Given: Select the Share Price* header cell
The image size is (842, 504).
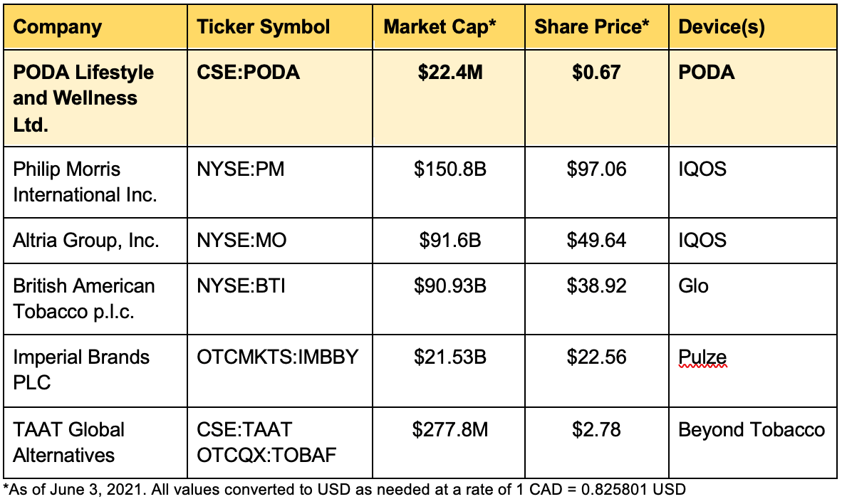Looking at the screenshot, I should click(597, 27).
